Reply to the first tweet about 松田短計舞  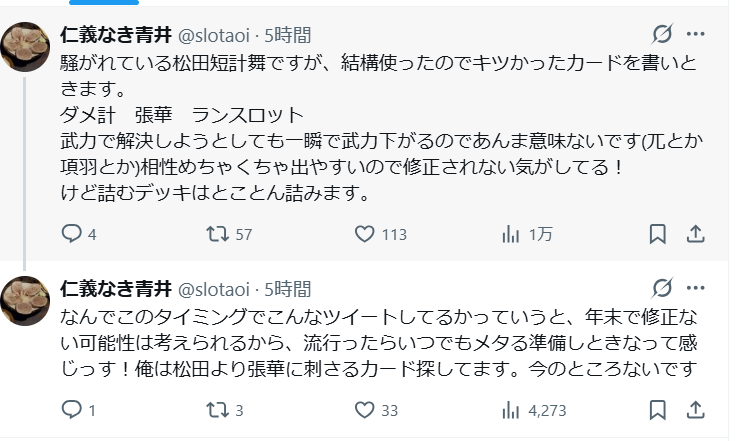pyautogui.click(x=71, y=234)
